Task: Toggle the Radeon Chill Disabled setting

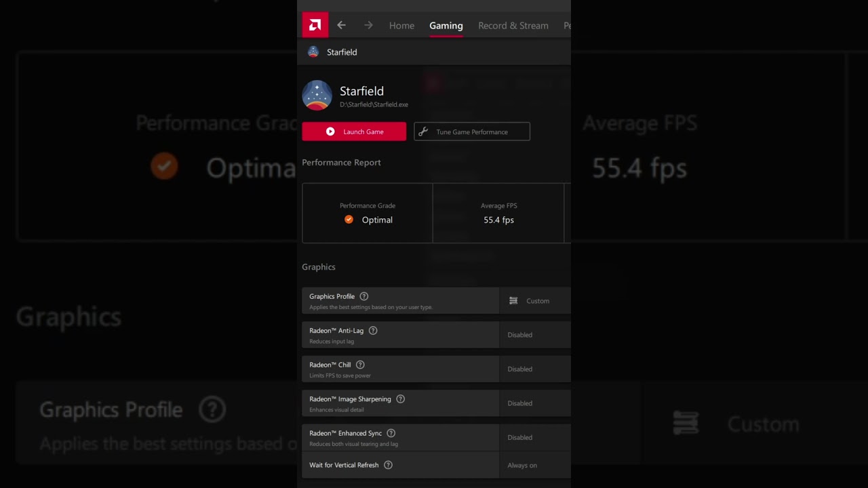Action: pyautogui.click(x=535, y=369)
